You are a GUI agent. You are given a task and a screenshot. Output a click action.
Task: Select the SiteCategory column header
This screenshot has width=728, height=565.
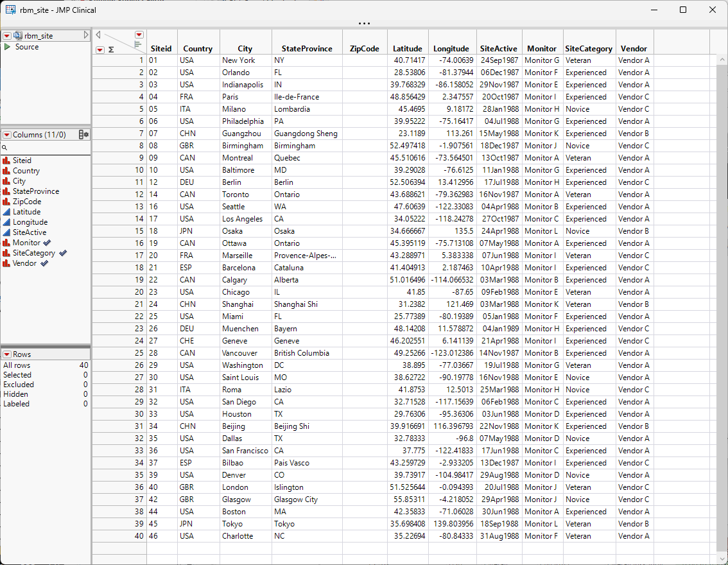tap(588, 48)
